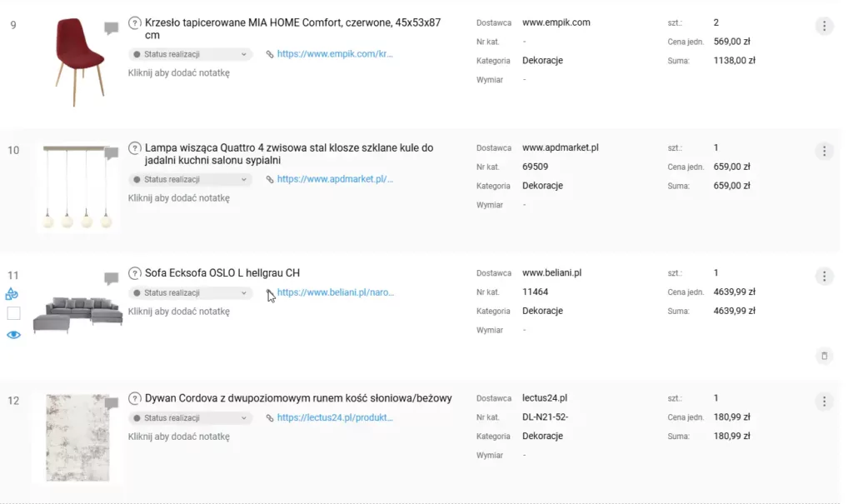Open the three-dot menu for the red chair row
Viewport: 853px width, 504px height.
click(824, 26)
